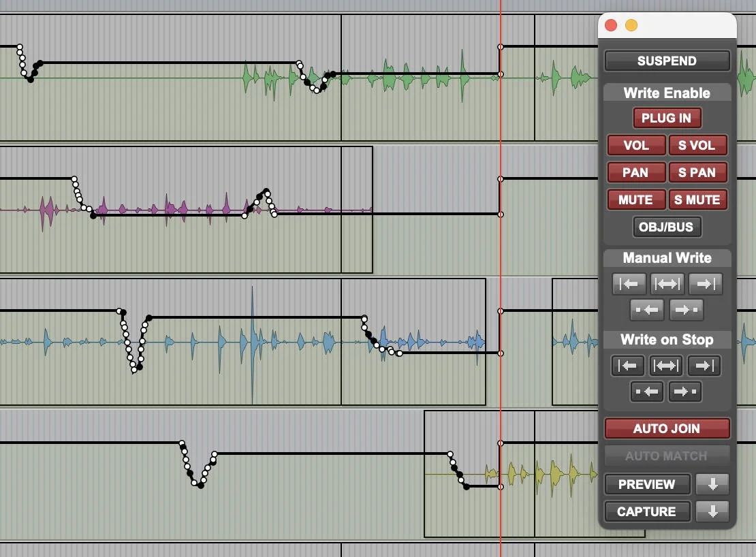Toggle S MUTE write enable
The width and height of the screenshot is (756, 557).
click(697, 200)
